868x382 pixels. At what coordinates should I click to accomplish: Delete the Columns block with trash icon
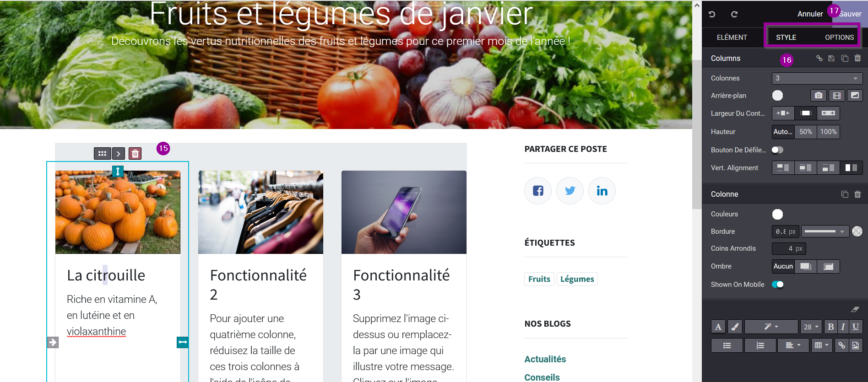(857, 58)
